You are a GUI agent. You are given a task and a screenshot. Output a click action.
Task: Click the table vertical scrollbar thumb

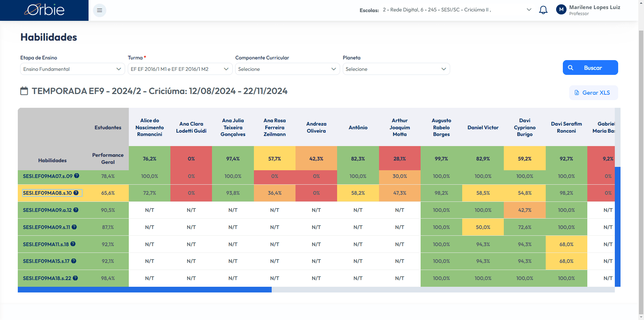pos(618,227)
